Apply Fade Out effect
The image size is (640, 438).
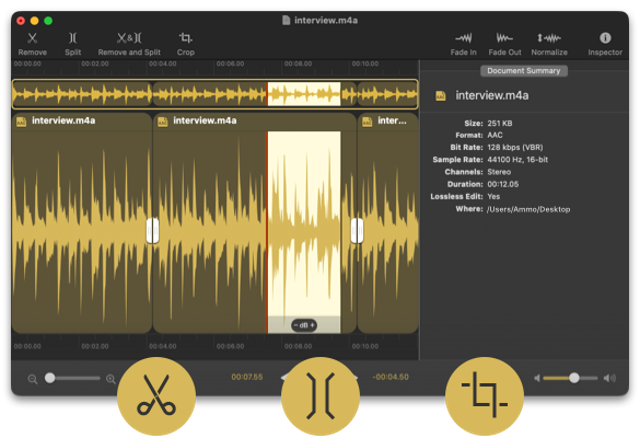click(505, 44)
